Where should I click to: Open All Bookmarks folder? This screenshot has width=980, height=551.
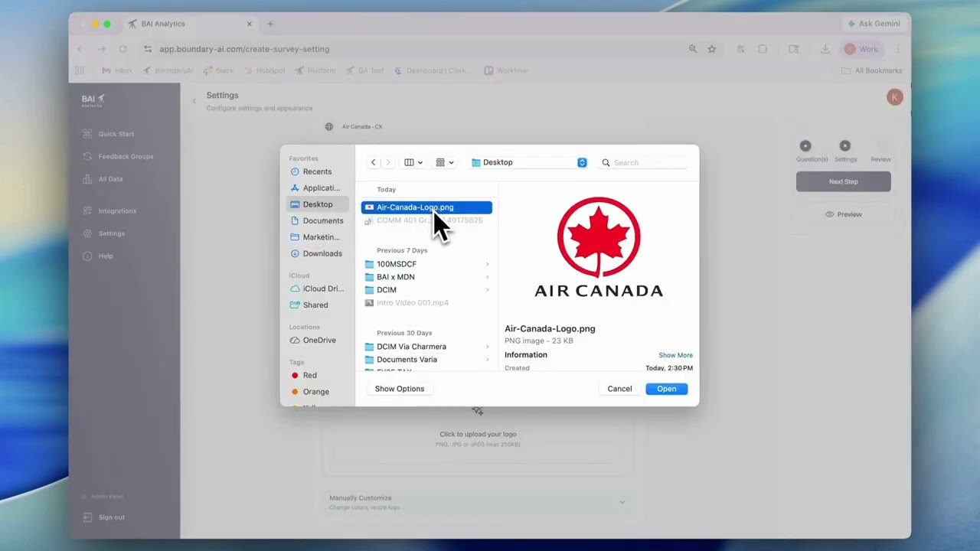[x=871, y=70]
